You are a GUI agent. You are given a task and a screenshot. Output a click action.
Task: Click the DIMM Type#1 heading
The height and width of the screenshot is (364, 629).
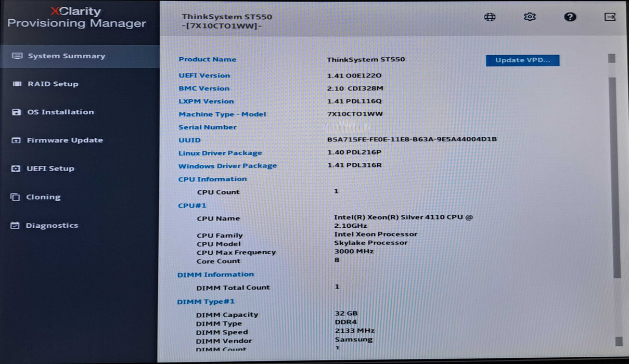tap(206, 302)
